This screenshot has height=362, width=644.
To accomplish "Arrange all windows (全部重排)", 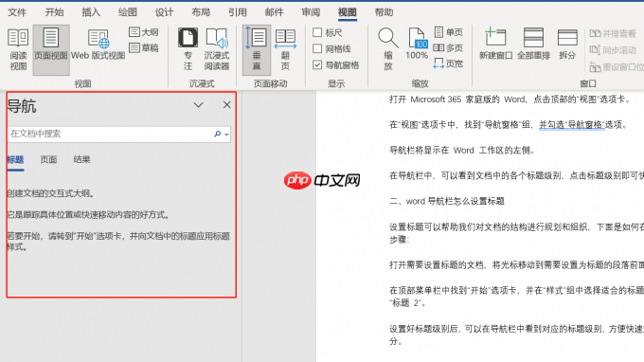I will pyautogui.click(x=533, y=45).
